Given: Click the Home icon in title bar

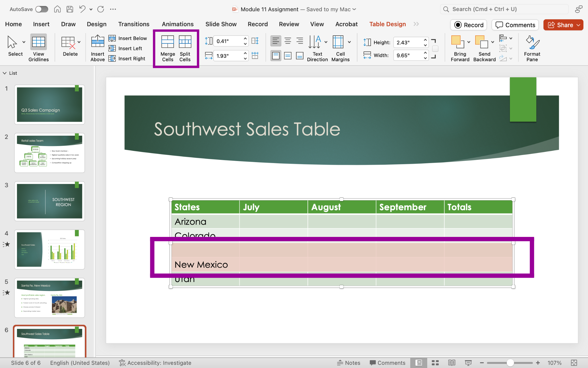Looking at the screenshot, I should click(x=57, y=9).
